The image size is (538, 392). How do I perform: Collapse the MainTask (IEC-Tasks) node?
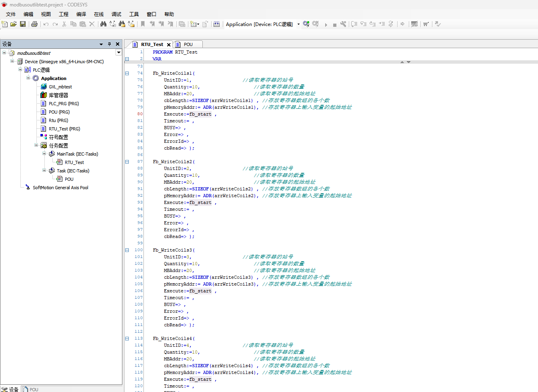click(x=44, y=154)
